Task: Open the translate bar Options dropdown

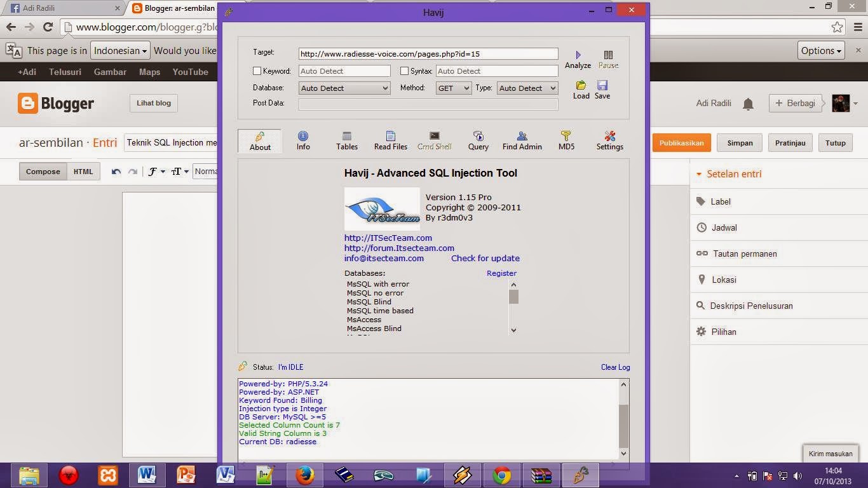Action: (821, 51)
